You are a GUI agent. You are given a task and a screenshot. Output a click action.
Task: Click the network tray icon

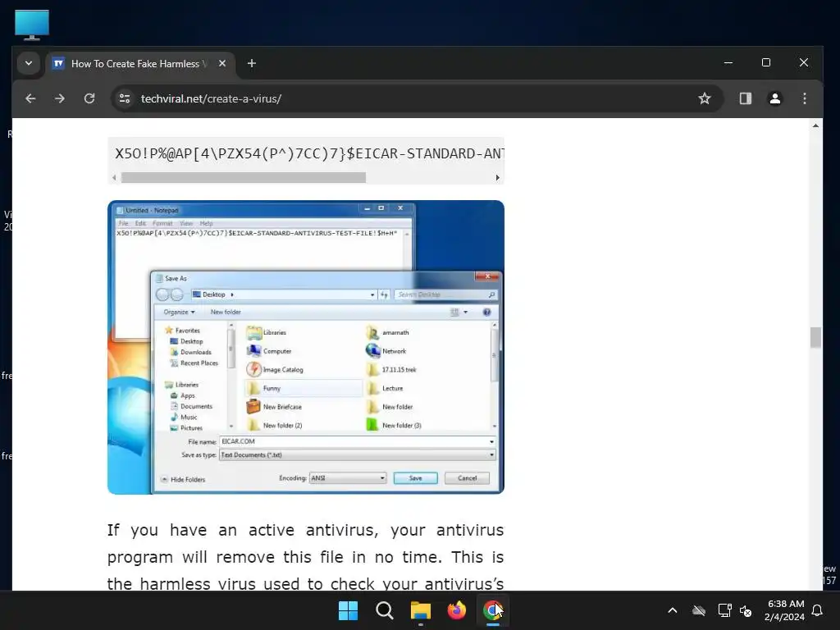724,610
